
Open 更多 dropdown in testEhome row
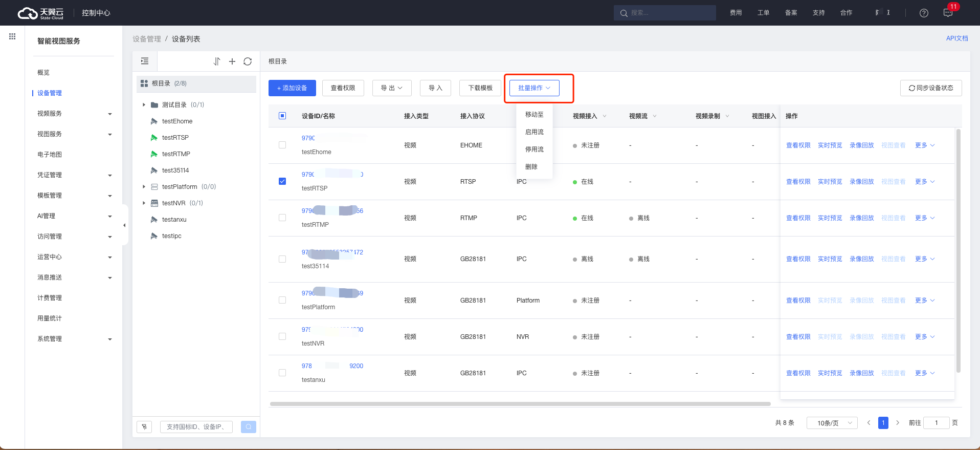925,145
